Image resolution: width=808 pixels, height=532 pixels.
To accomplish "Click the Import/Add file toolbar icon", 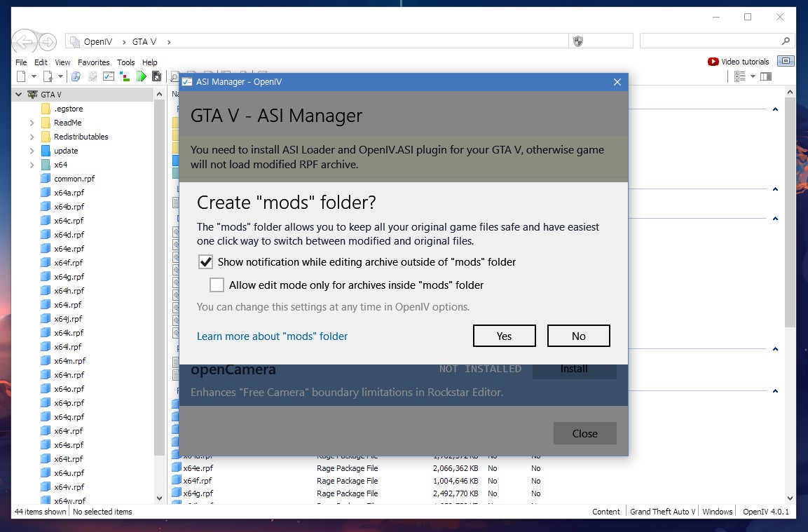I will click(x=48, y=77).
